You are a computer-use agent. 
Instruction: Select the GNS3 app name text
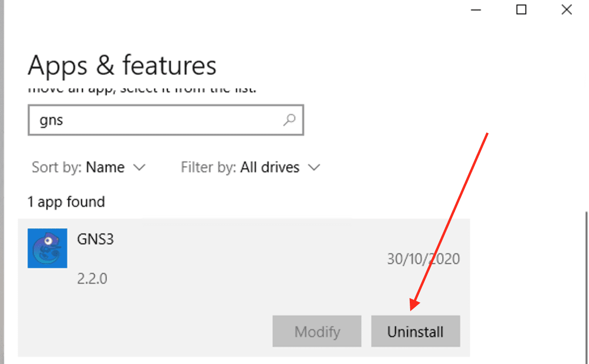[95, 239]
